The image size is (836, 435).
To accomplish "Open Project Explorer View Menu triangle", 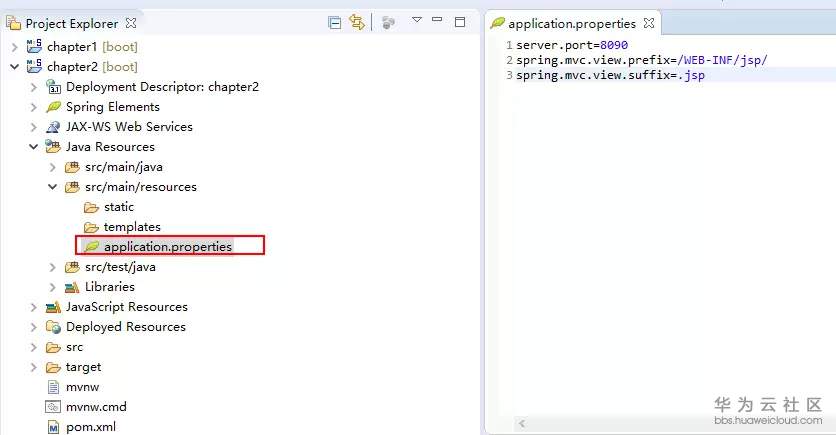I will 417,20.
